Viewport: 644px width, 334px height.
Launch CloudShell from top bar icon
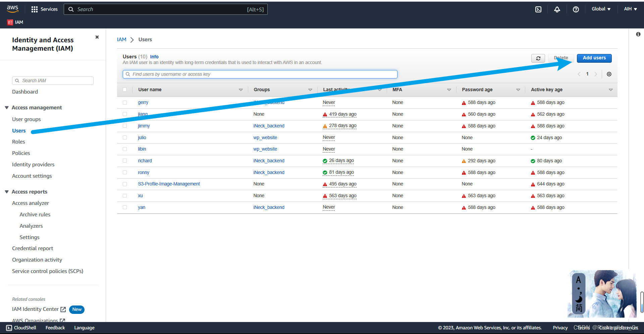tap(538, 9)
